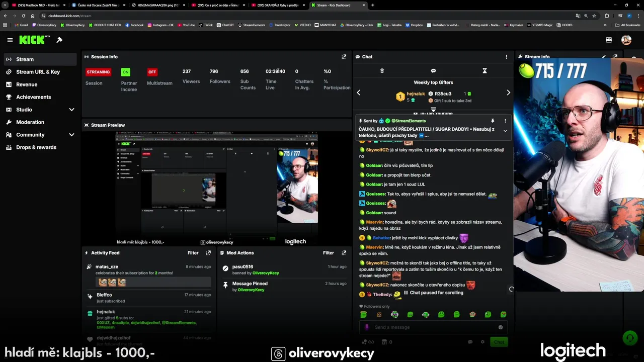Open the hamburger menu beside the Kick logo
The image size is (644, 362).
click(10, 40)
